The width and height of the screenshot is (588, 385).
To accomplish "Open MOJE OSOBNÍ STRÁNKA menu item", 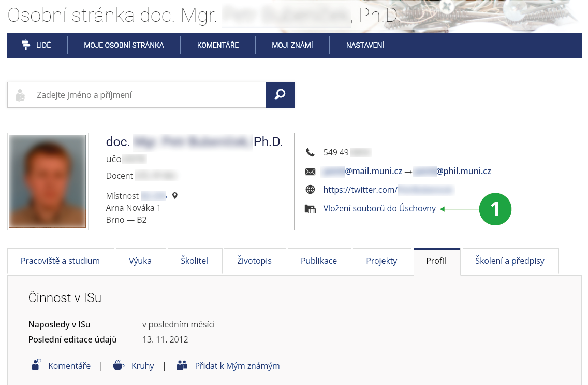I will (124, 45).
